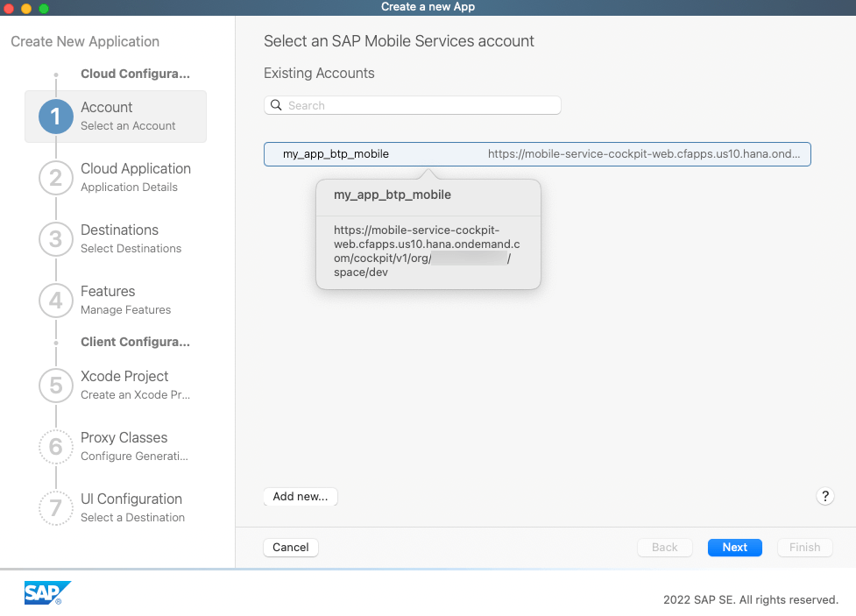Image resolution: width=856 pixels, height=616 pixels.
Task: Maximize the window with the green button
Action: click(44, 8)
